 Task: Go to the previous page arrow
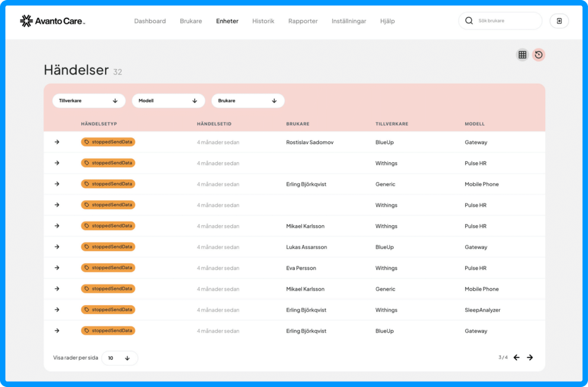point(516,357)
